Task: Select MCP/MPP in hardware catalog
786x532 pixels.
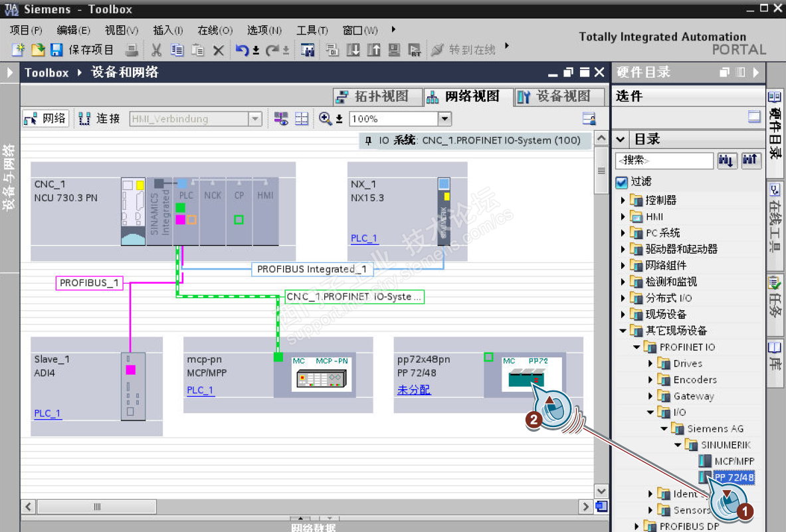Action: coord(734,461)
